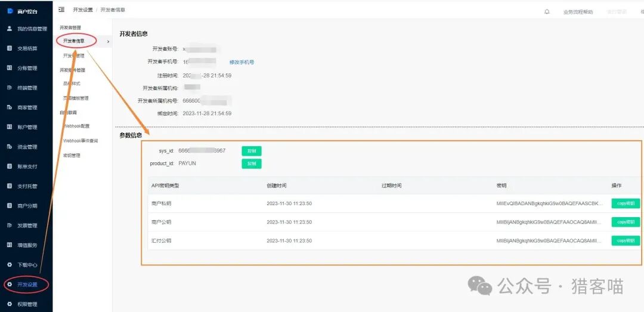Click the 商户控台 logo icon
The width and height of the screenshot is (644, 312).
point(10,11)
